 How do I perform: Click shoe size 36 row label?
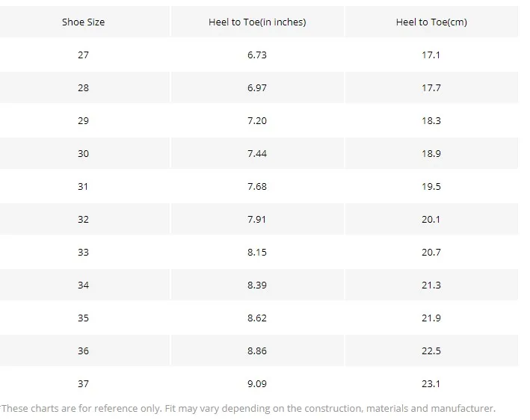83,350
